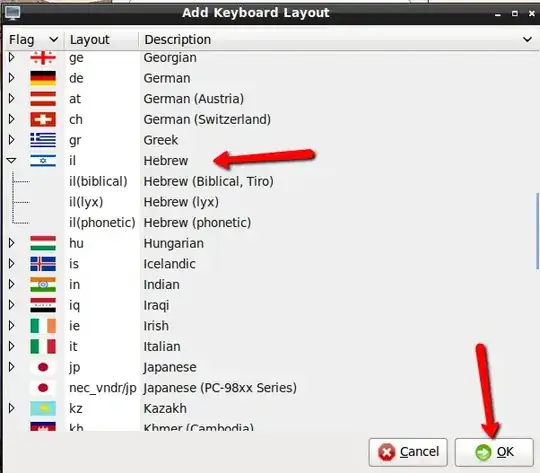This screenshot has width=540, height=473.
Task: Collapse the Hebrew layout variants
Action: pos(11,161)
